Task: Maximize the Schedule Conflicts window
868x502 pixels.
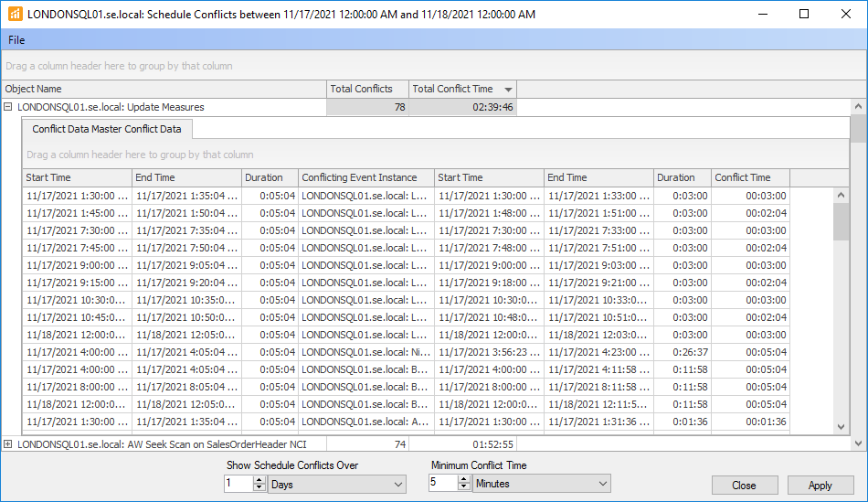Action: [x=804, y=15]
